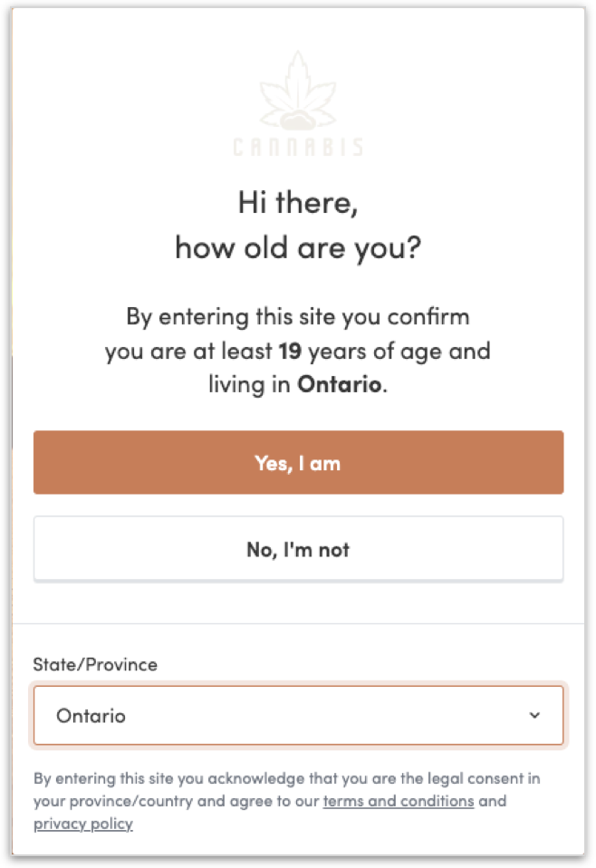596x868 pixels.
Task: Click bold "Ontario" in the confirmation sentence
Action: click(340, 383)
